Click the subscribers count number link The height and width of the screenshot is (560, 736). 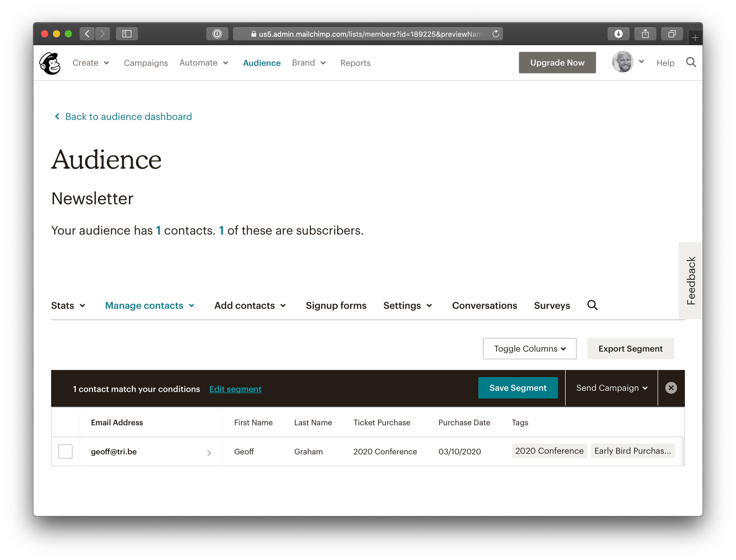point(222,230)
